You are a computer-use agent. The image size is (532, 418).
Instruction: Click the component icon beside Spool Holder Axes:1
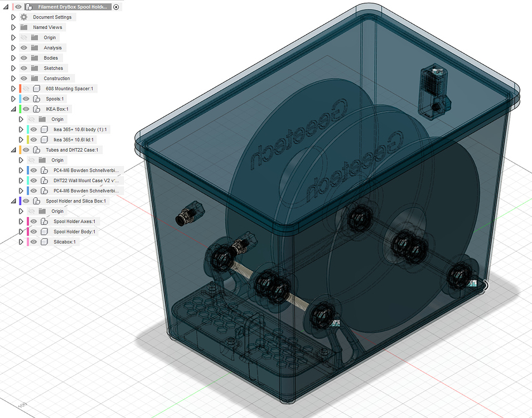[45, 221]
